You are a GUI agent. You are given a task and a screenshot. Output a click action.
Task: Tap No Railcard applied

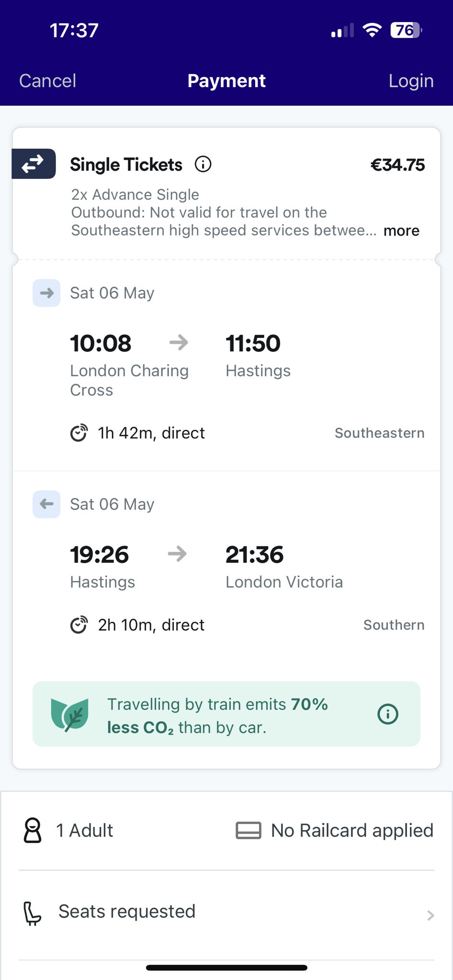tap(352, 830)
